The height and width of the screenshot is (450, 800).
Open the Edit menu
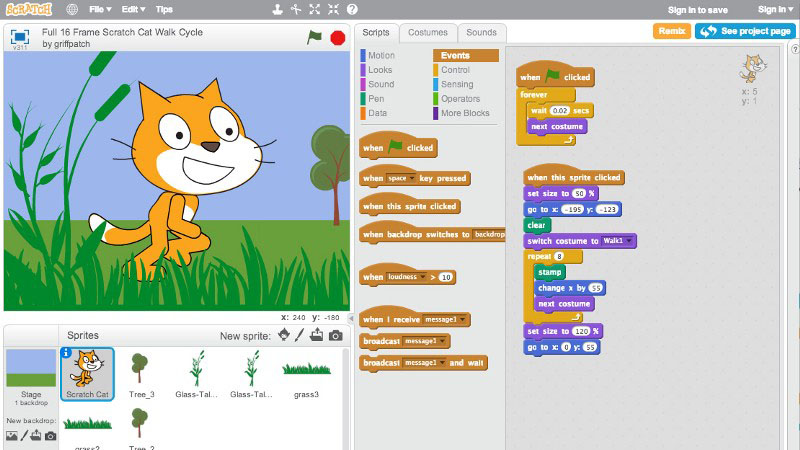(133, 9)
